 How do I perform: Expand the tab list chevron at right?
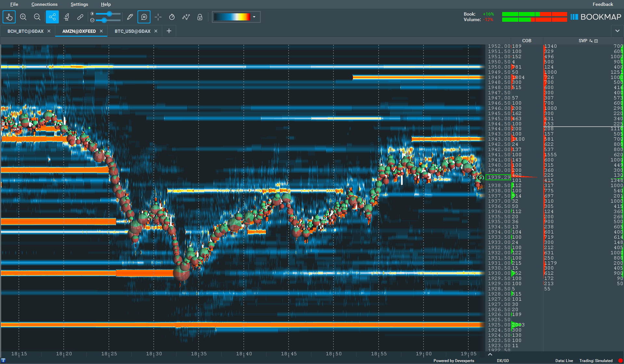[617, 31]
